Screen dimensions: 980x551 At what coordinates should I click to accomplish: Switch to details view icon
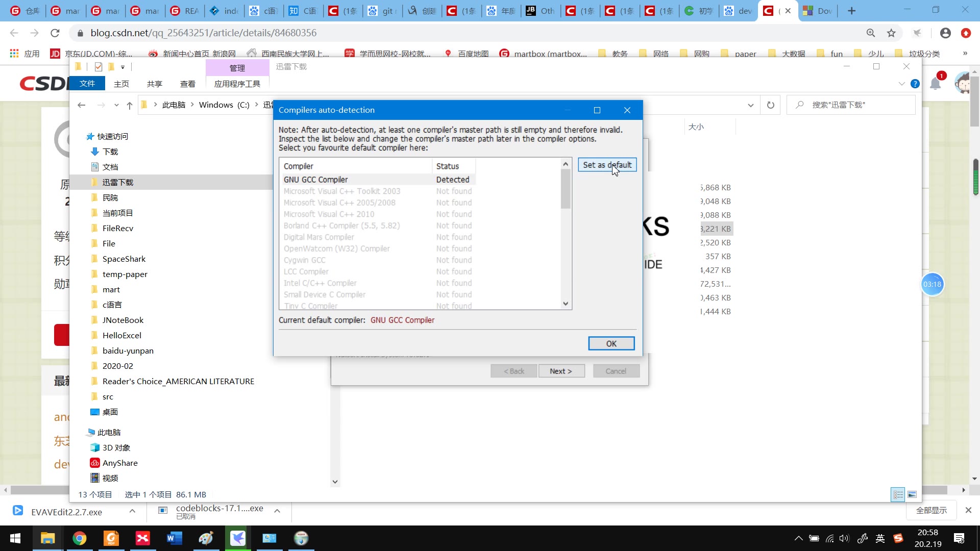tap(898, 494)
